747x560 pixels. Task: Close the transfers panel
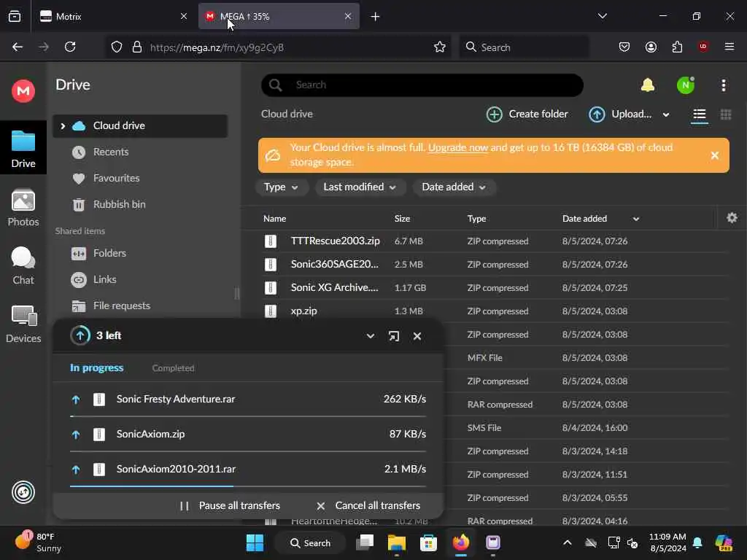(417, 336)
